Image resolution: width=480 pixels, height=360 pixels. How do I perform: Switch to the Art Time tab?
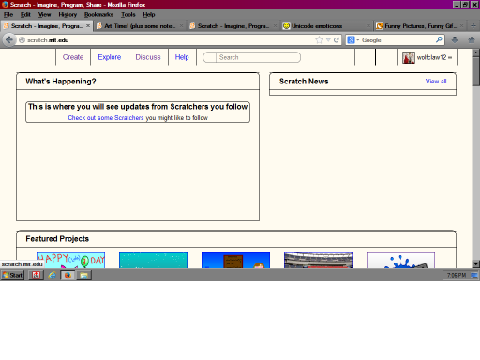[x=140, y=26]
